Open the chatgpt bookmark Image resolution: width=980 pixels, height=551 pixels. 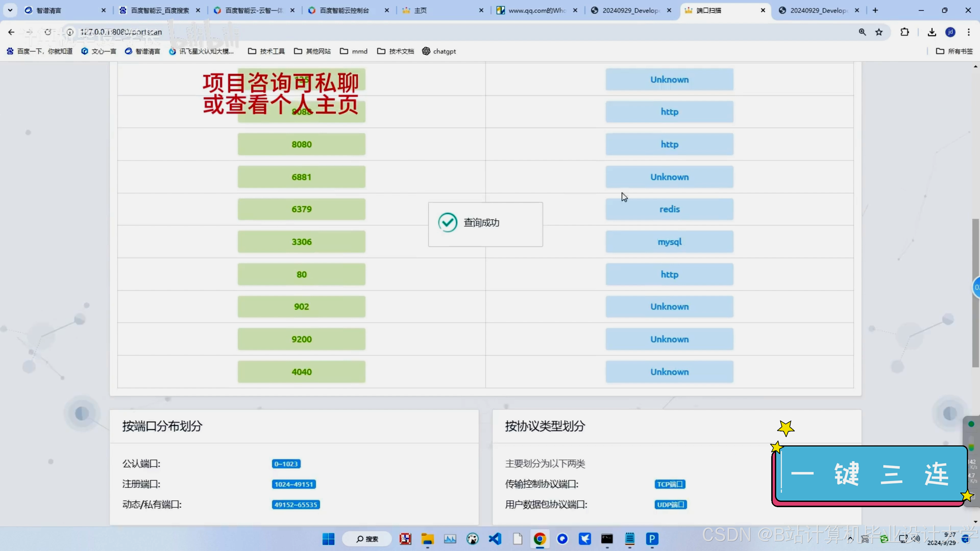tap(439, 51)
